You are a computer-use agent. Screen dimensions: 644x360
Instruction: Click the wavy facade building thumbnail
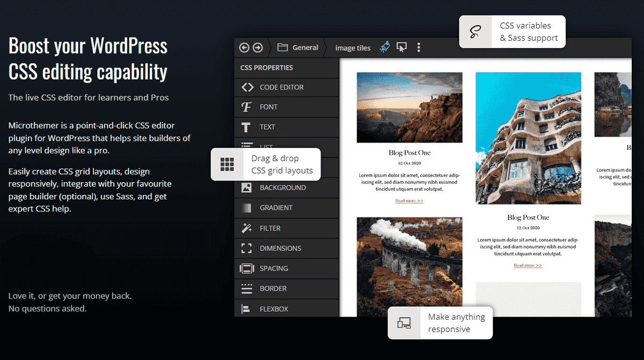click(528, 138)
